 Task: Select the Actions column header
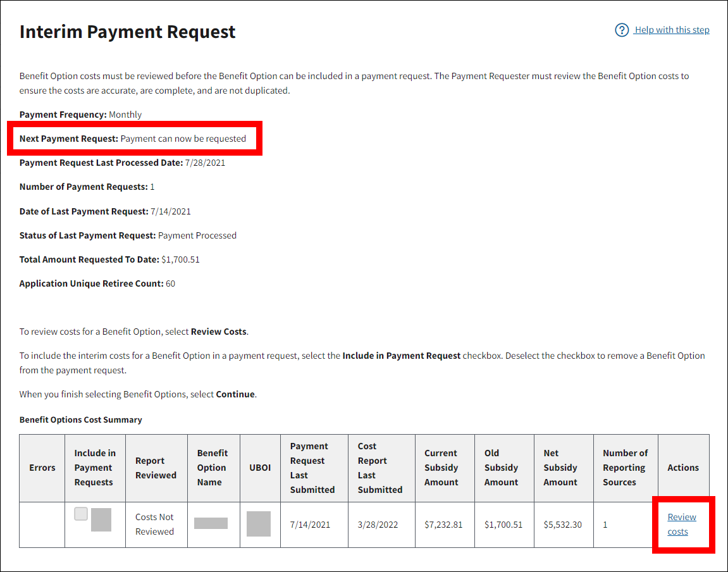tap(683, 468)
